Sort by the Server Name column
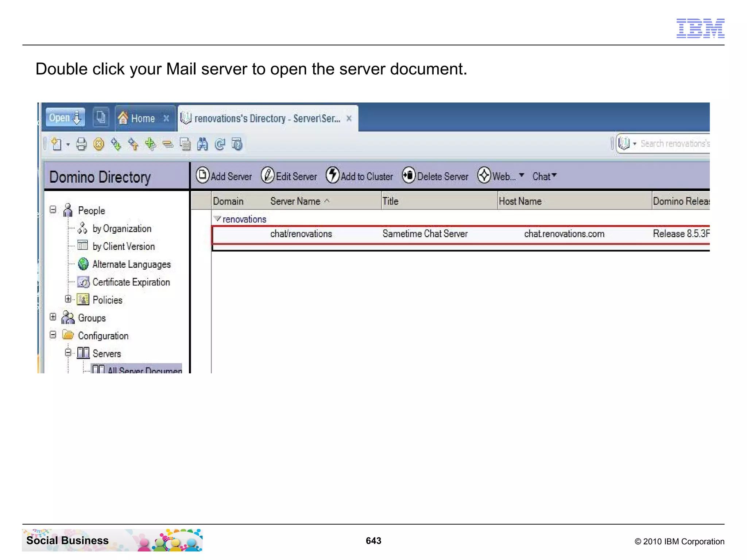This screenshot has width=747, height=560. pos(300,201)
